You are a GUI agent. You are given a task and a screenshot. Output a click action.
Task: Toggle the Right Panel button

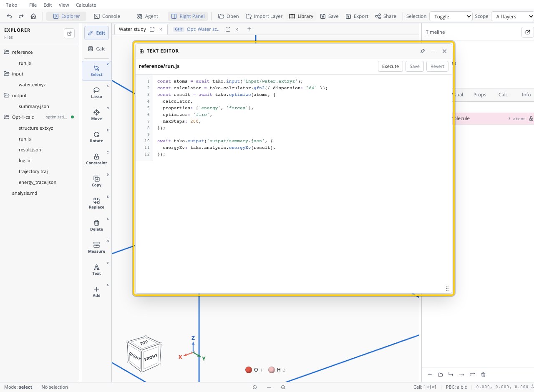(x=188, y=16)
